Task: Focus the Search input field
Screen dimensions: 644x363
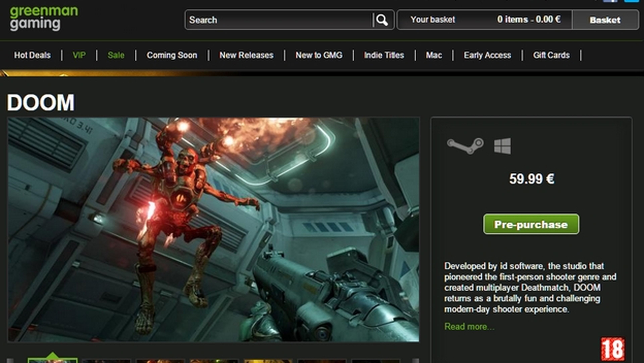Action: pos(279,20)
